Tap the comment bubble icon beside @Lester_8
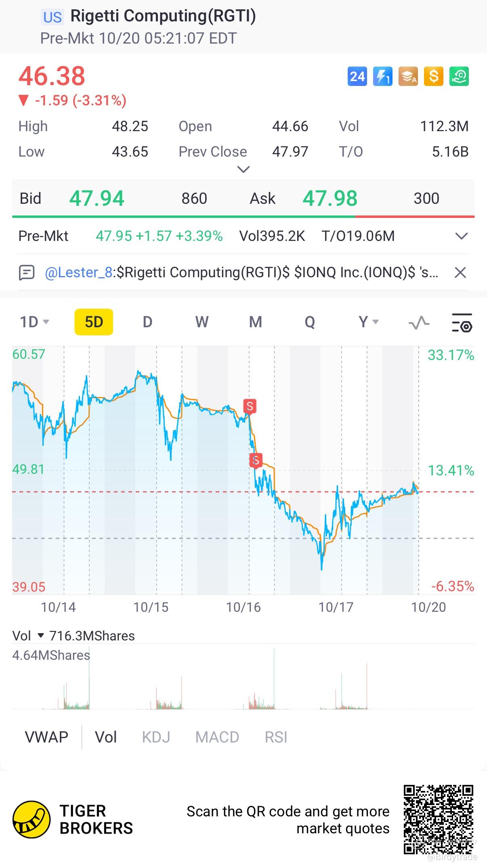 [x=27, y=273]
